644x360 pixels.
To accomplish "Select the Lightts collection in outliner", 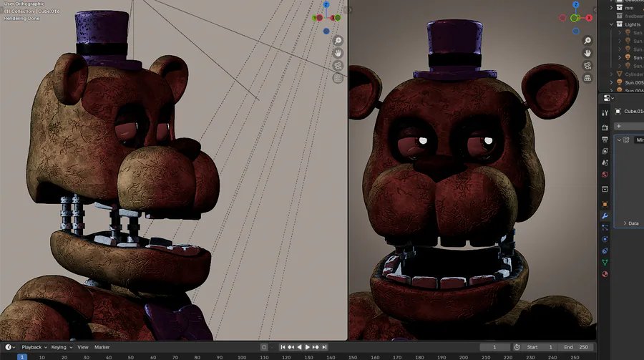I will click(x=633, y=24).
